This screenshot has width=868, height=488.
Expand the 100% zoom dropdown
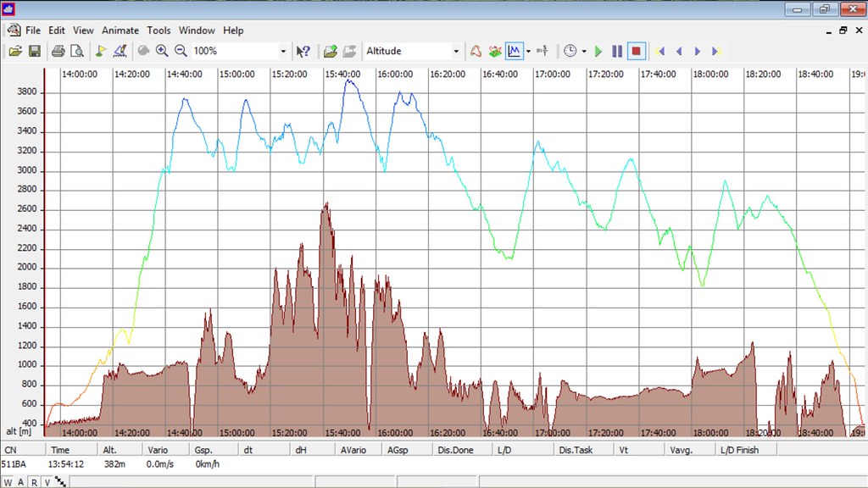[x=283, y=52]
